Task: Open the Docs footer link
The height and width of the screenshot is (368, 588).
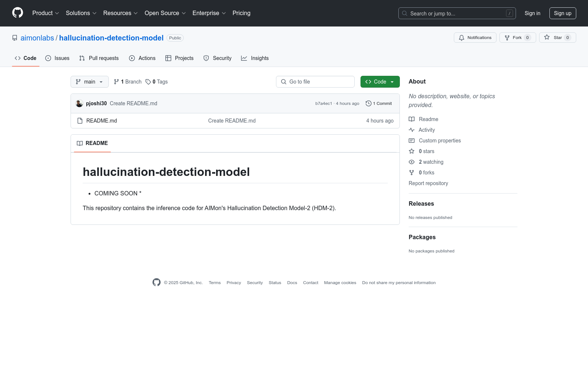Action: pyautogui.click(x=292, y=283)
